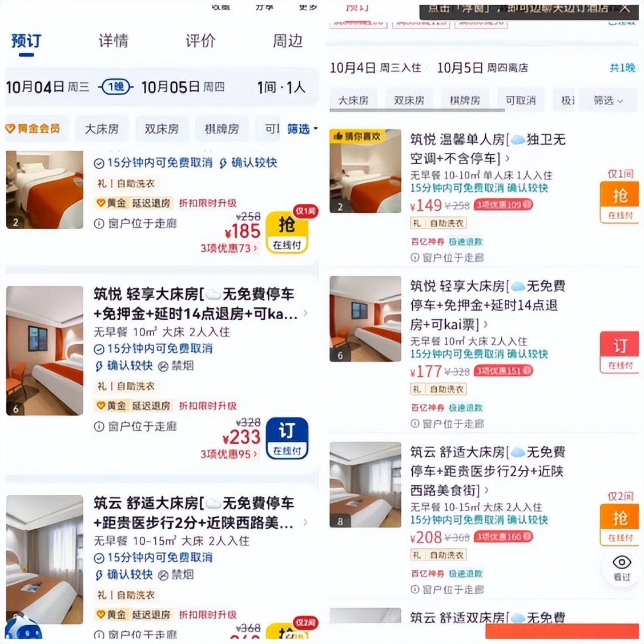Viewport: 644px width, 644px height.
Task: Open 筑云 舒适大床房 thumbnail with 8 photos
Action: [x=365, y=485]
